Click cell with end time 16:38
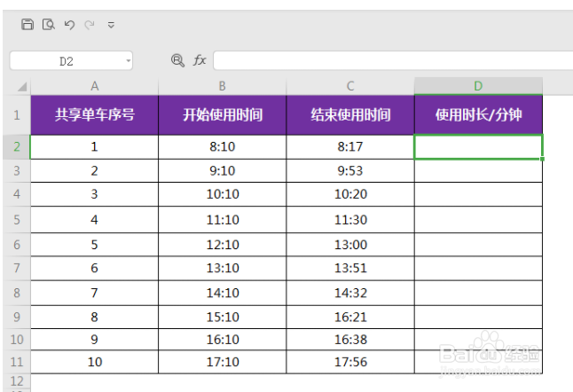This screenshot has width=573, height=392. (350, 340)
